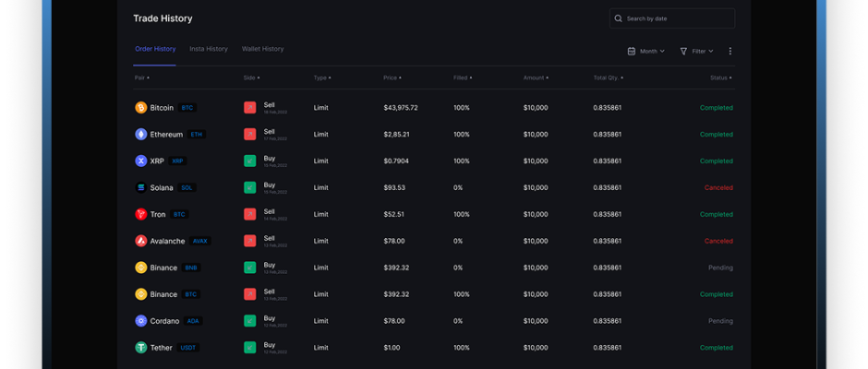Open the Filter dropdown
868x369 pixels.
pyautogui.click(x=697, y=52)
